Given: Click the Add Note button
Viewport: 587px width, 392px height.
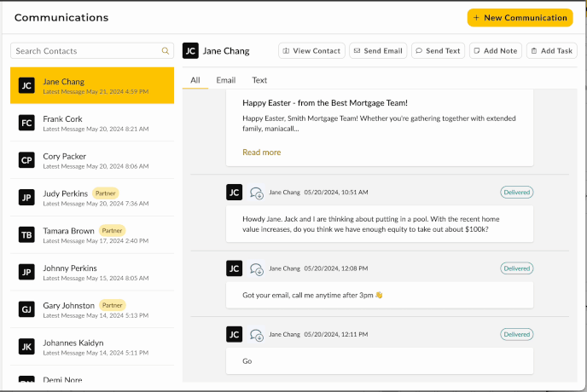Looking at the screenshot, I should click(x=496, y=51).
